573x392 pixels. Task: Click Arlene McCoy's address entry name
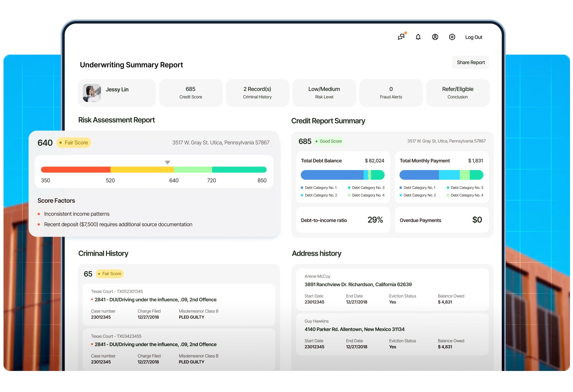coord(317,276)
